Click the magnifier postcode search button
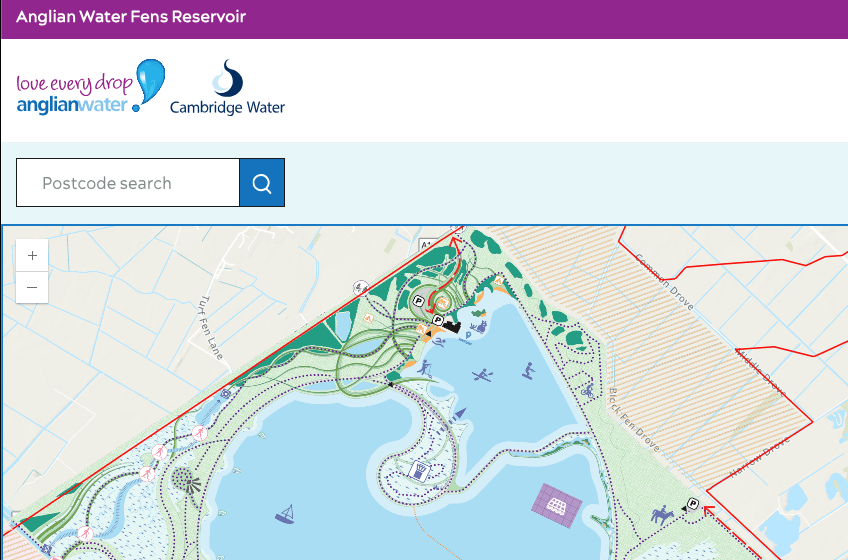Viewport: 848px width, 560px height. 262,183
